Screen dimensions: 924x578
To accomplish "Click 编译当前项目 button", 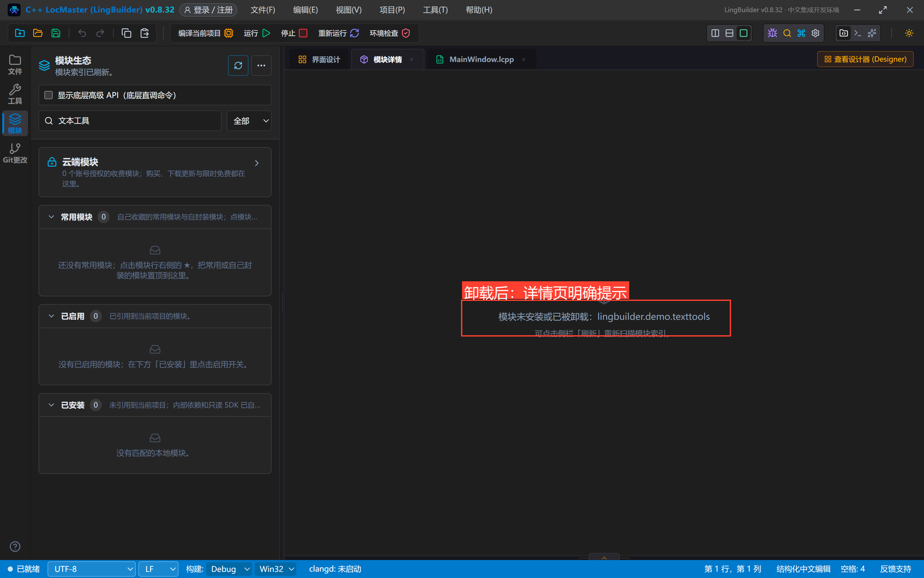I will pos(205,33).
